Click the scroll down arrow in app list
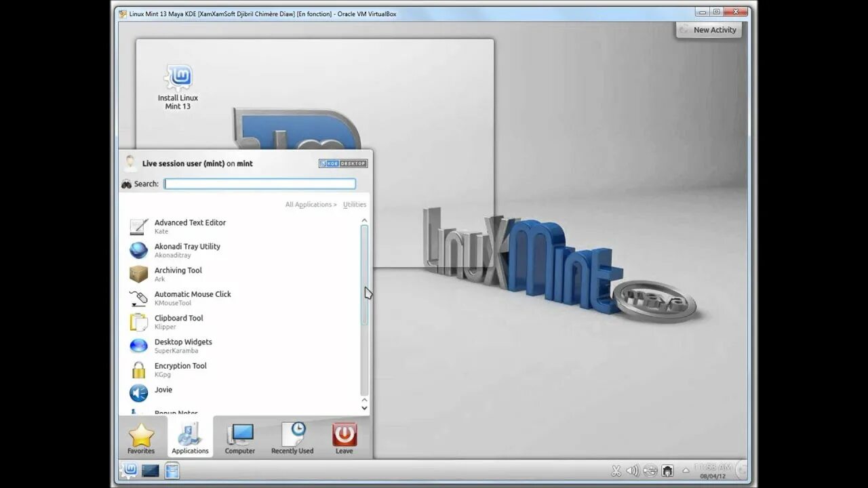 coord(364,407)
